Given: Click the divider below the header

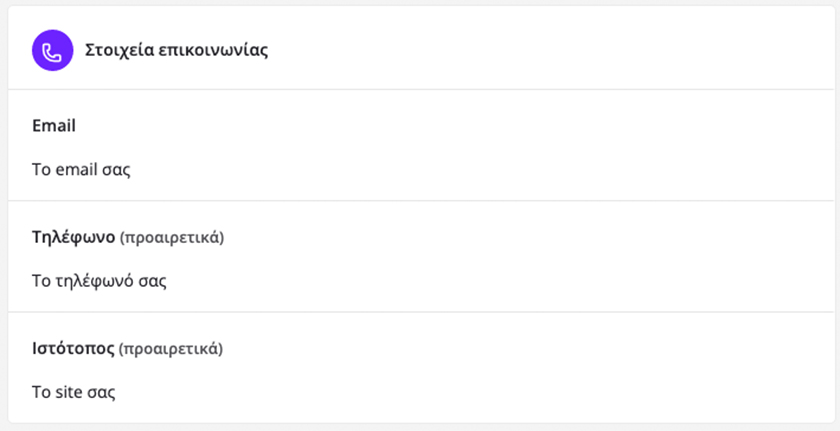Looking at the screenshot, I should [420, 89].
